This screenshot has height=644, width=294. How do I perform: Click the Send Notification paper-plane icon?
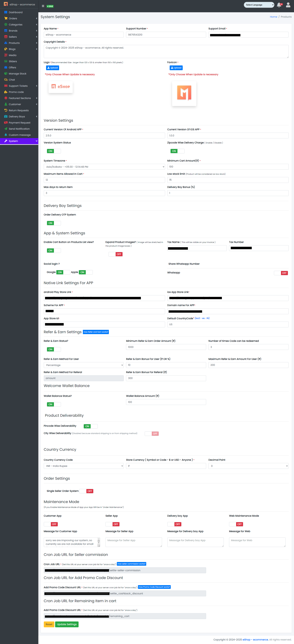point(6,129)
